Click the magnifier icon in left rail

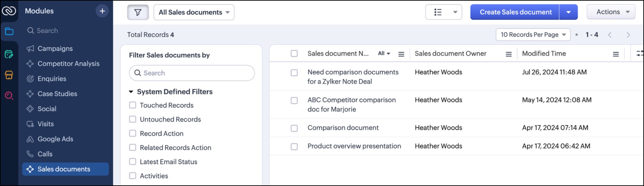(x=9, y=96)
